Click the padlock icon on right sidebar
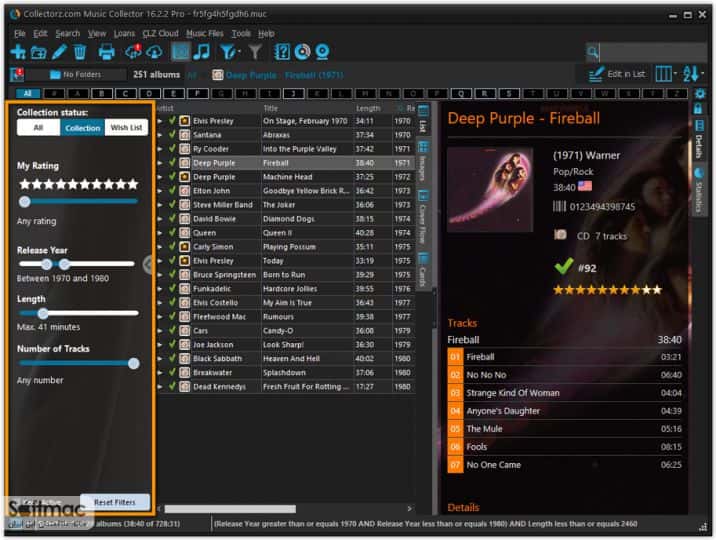 pyautogui.click(x=698, y=108)
